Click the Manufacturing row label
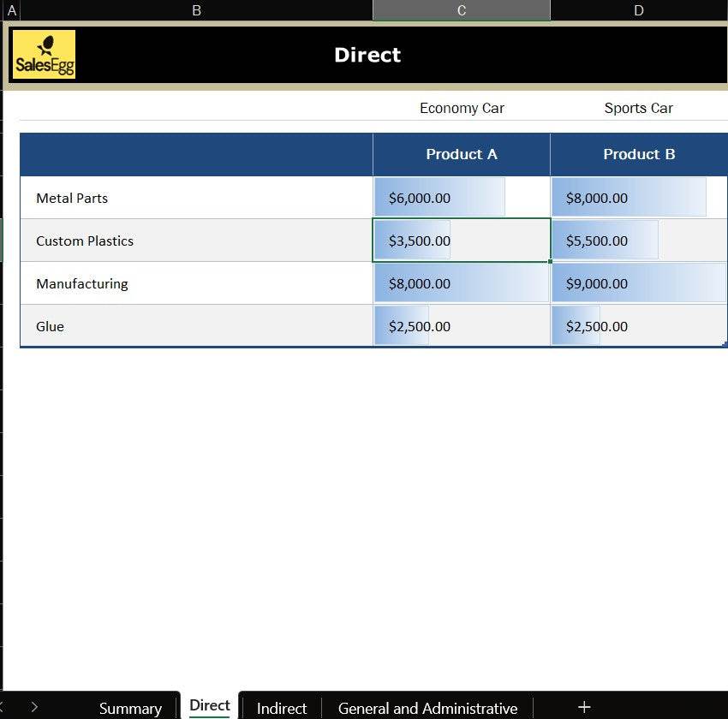Image resolution: width=728 pixels, height=719 pixels. point(82,283)
